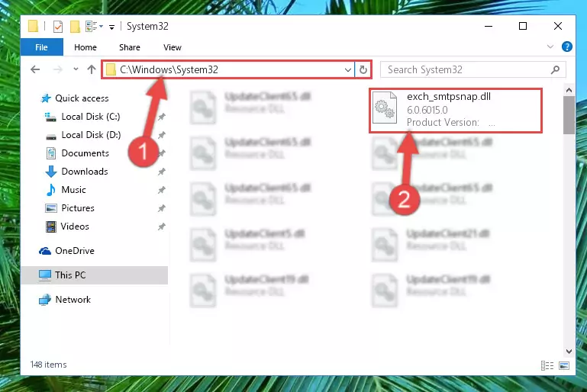The height and width of the screenshot is (392, 587).
Task: Click the 148 items status text
Action: pos(49,365)
